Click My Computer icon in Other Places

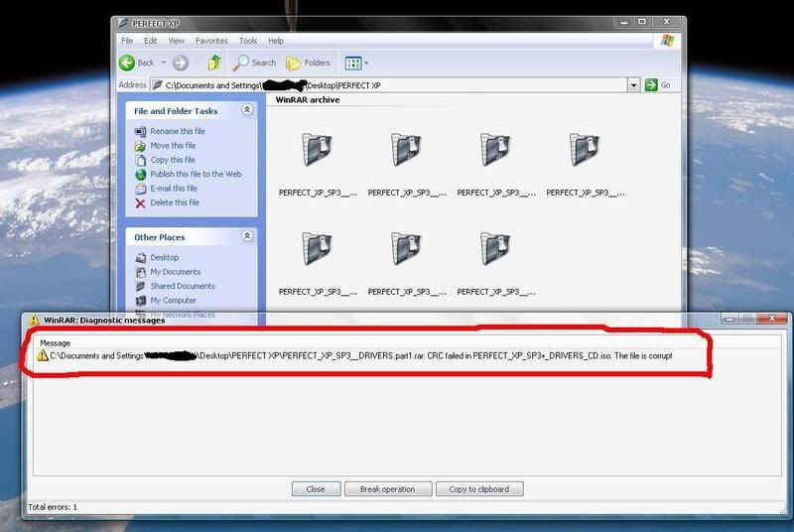(x=140, y=300)
